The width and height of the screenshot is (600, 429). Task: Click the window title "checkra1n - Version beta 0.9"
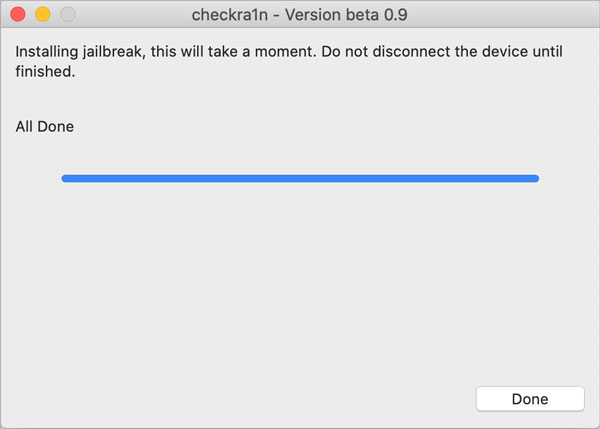click(300, 15)
